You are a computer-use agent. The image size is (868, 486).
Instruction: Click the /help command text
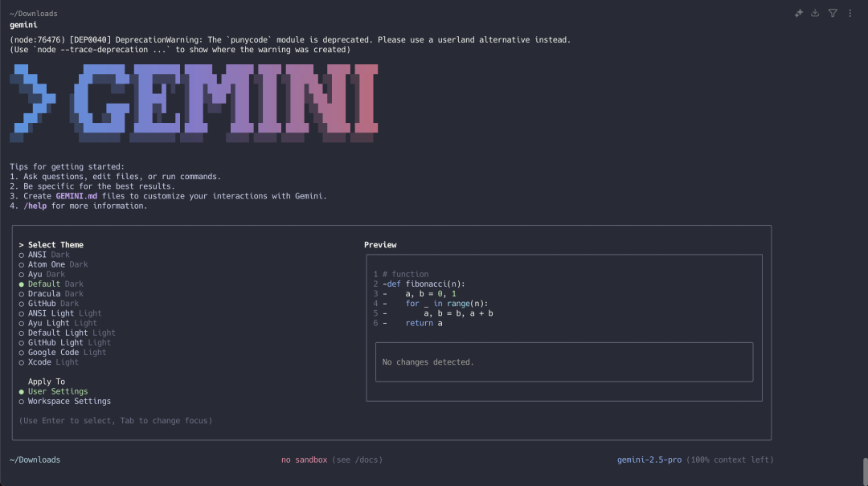coord(35,206)
